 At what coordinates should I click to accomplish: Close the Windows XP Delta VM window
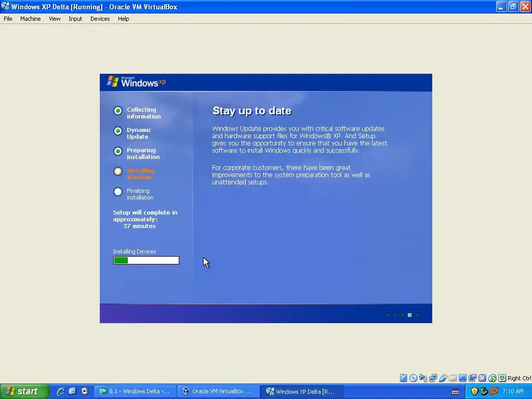click(x=526, y=6)
